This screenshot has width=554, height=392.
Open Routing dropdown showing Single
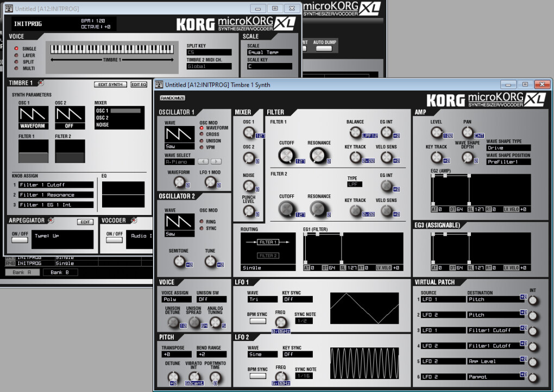point(268,268)
